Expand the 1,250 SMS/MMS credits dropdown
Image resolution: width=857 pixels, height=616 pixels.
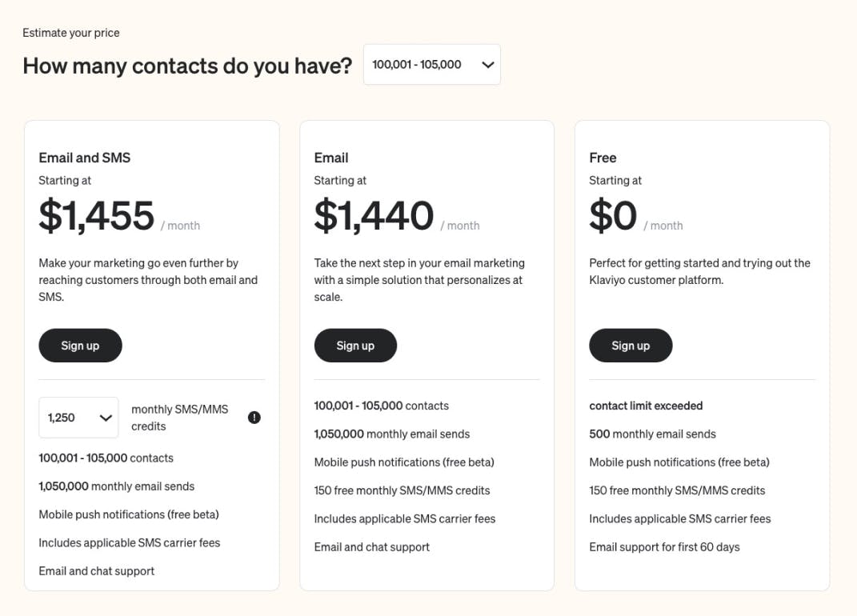click(78, 418)
